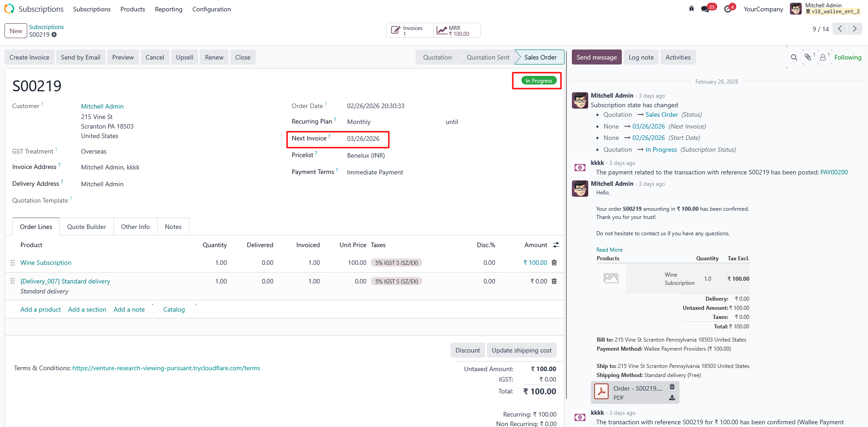Open the MRR stat button
The image size is (868, 427).
457,30
